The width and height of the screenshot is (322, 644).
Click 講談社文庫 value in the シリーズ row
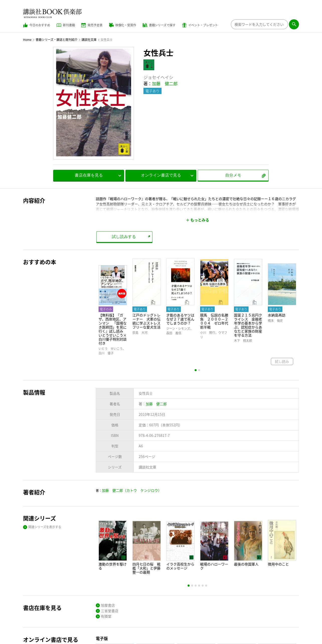[x=147, y=467]
